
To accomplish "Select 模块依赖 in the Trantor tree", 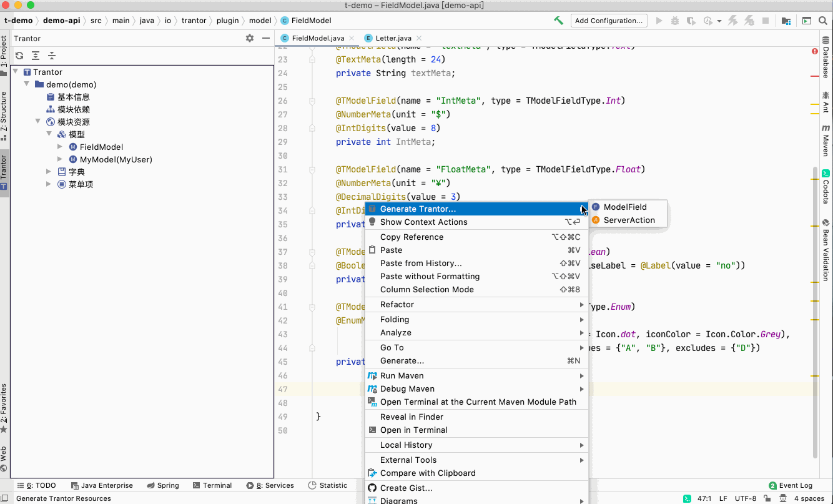I will (x=74, y=109).
